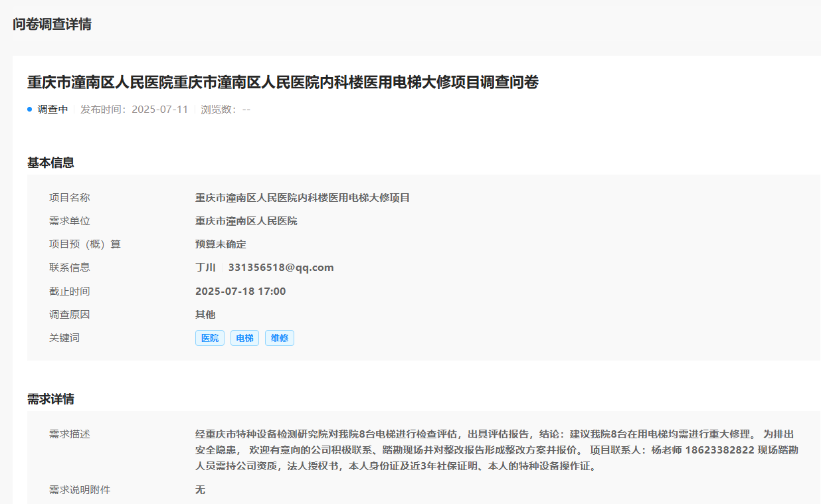Click the deadline 2025-07-18 17:00
The height and width of the screenshot is (504, 821).
pos(240,291)
